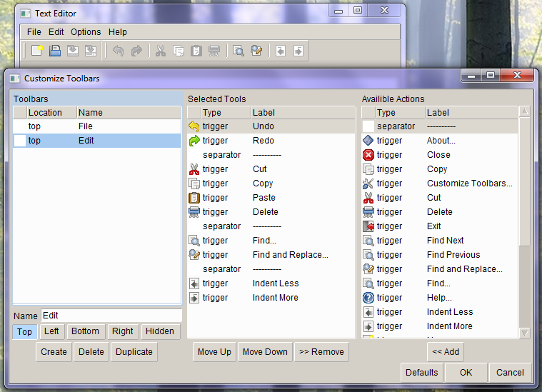Click the Type column header in Available Actions
Image resolution: width=542 pixels, height=392 pixels.
(x=400, y=113)
